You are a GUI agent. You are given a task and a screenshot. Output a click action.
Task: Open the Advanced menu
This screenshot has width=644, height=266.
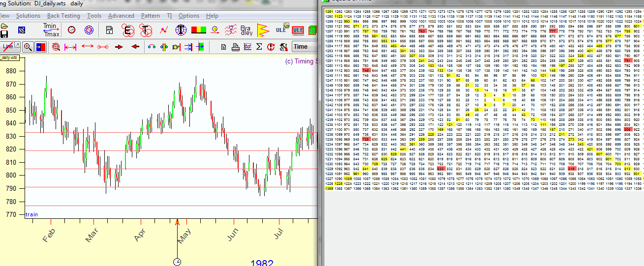121,16
